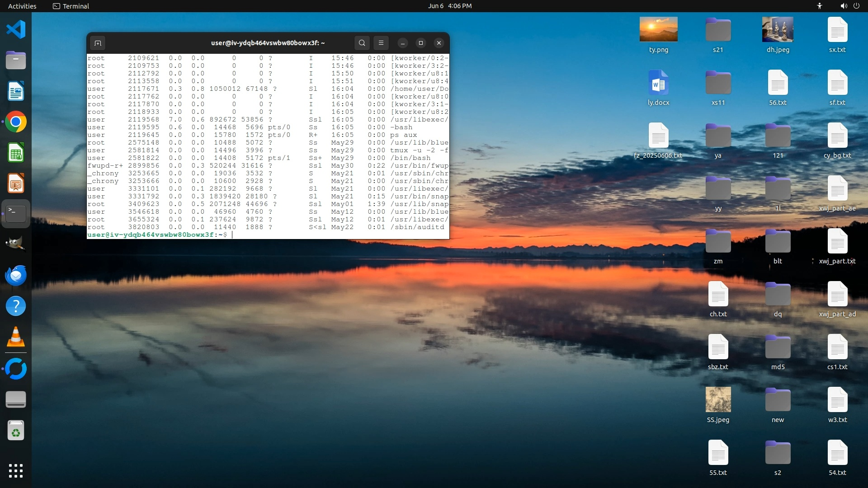Open Visual Studio Code from the dock
The image size is (868, 488).
pos(16,30)
